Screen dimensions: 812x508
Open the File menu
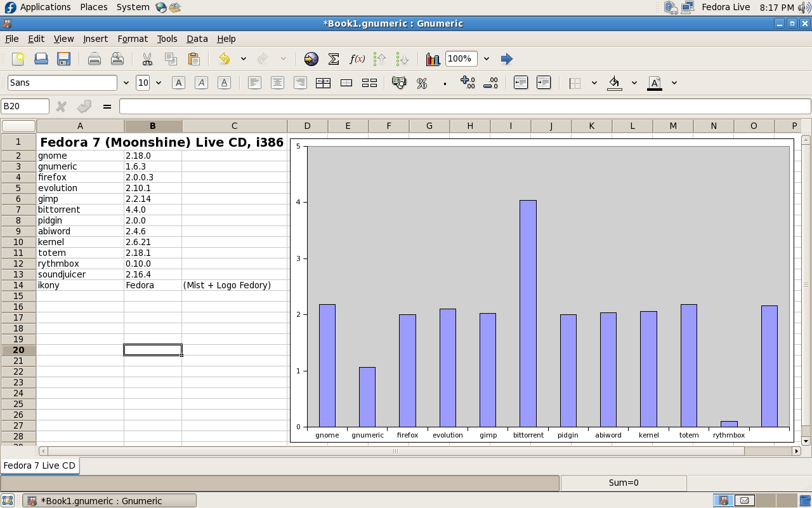pos(11,39)
